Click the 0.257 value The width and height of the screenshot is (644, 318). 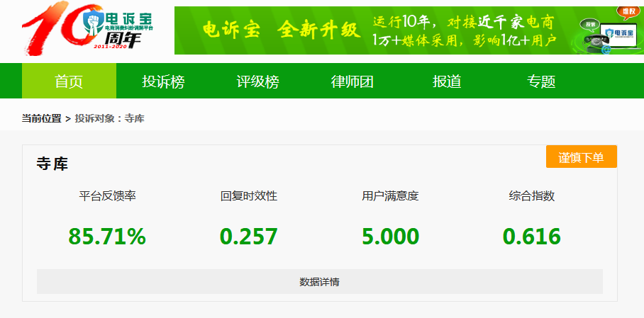pyautogui.click(x=249, y=237)
